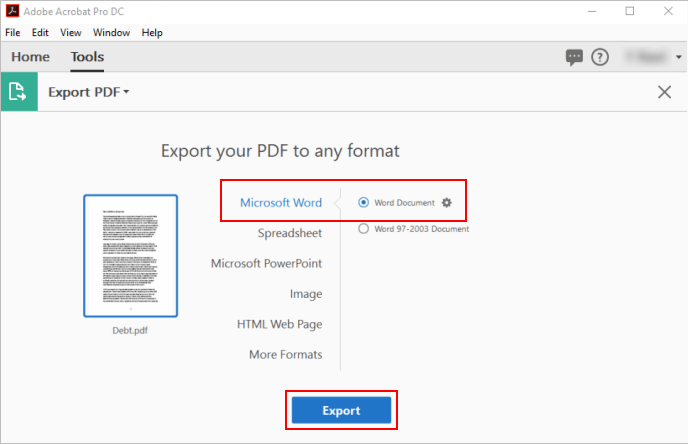Select Word 97-2003 Document option

point(414,229)
